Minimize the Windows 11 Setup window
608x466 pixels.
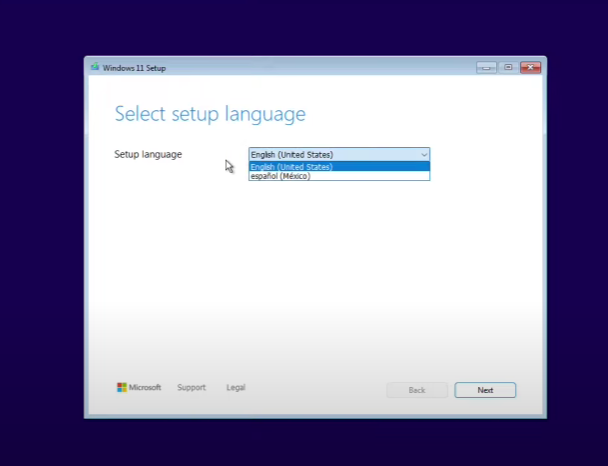click(486, 68)
